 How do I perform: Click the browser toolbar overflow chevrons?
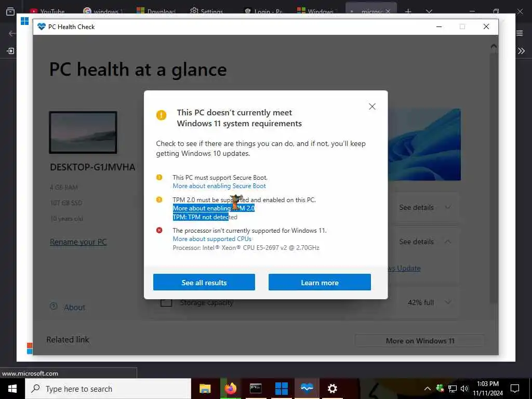click(x=522, y=51)
